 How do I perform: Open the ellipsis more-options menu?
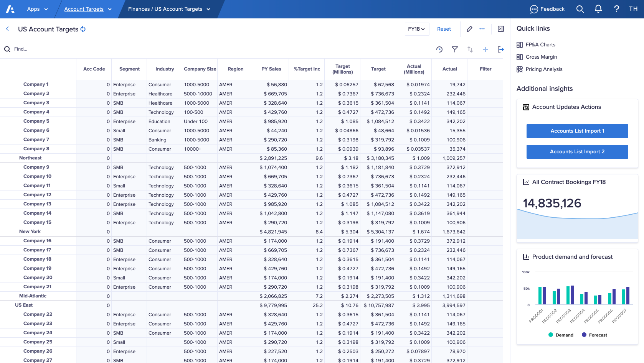click(482, 29)
